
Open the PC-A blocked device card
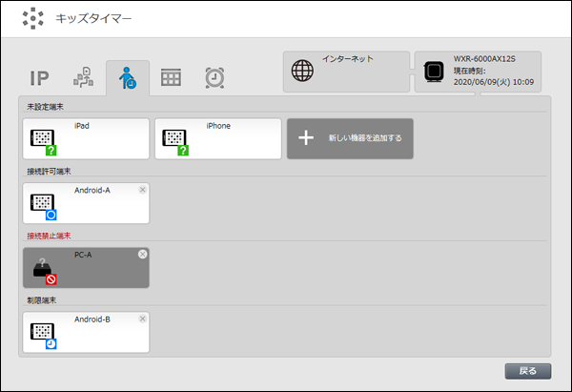click(86, 268)
